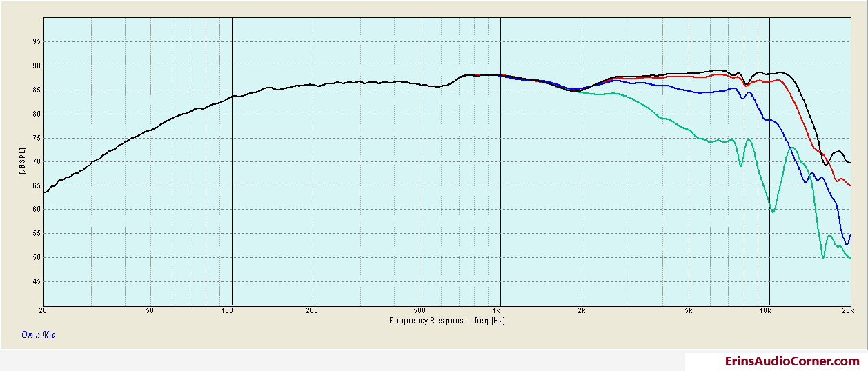
Task: Click the 200 Hz frequency tick label
Action: [311, 312]
